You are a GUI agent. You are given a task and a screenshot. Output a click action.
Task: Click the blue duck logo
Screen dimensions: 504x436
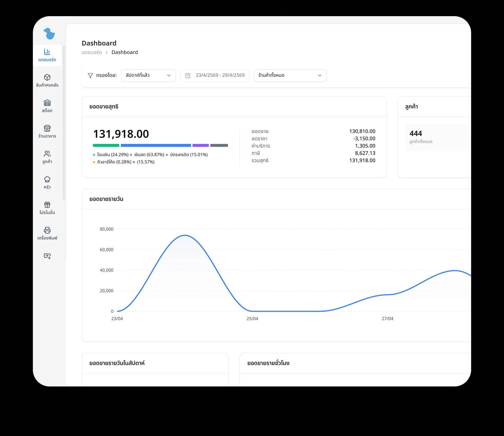tap(49, 34)
